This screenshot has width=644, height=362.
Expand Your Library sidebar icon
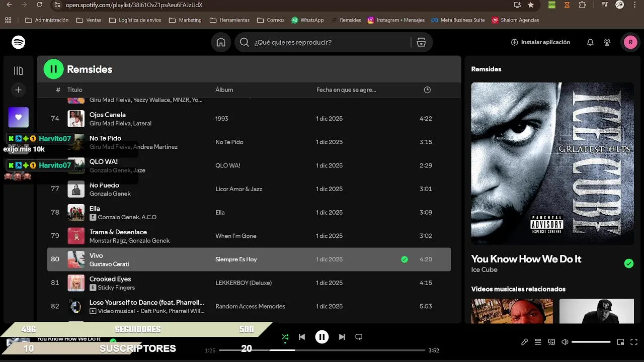(x=19, y=71)
